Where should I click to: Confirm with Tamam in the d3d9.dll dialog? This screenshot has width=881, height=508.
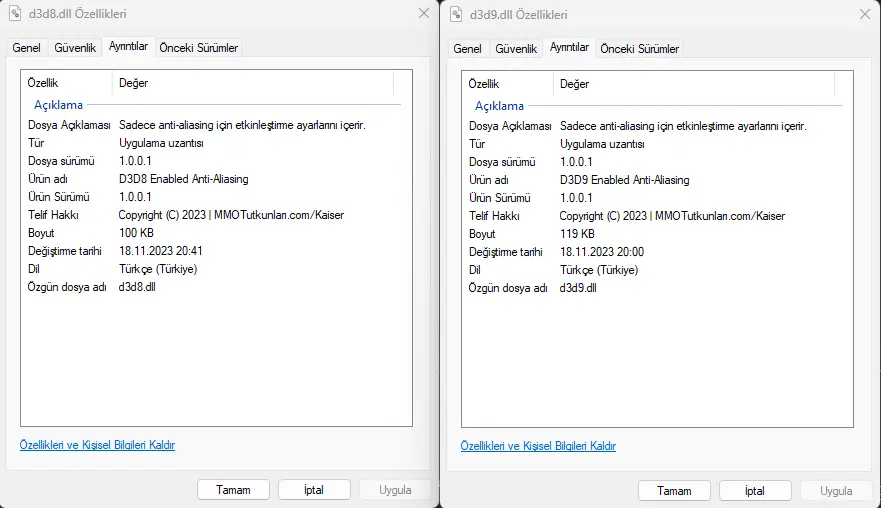coord(674,491)
